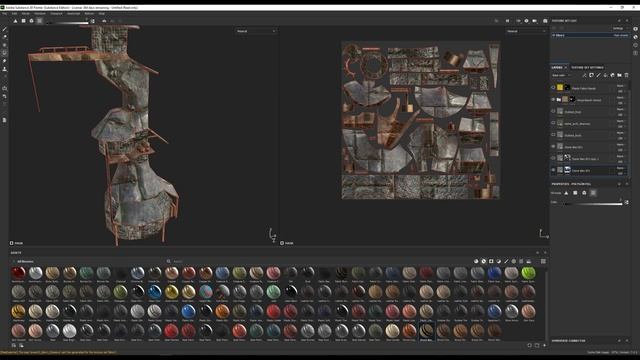Screen dimensions: 640x360
Task: Select the Smudge tool in left toolbar
Action: 4,61
